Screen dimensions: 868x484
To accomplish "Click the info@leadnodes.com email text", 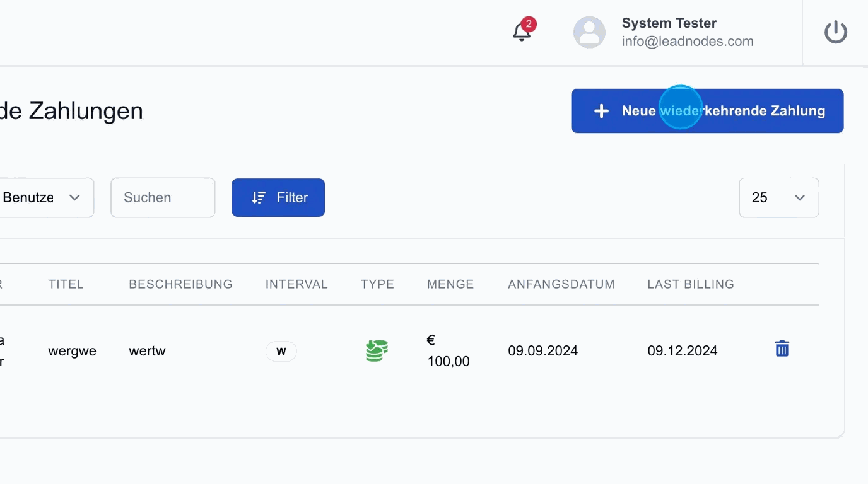I will [x=688, y=42].
